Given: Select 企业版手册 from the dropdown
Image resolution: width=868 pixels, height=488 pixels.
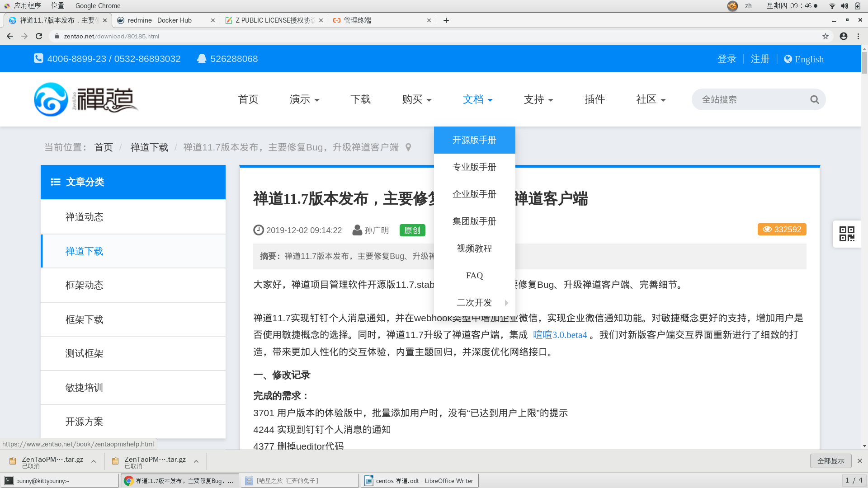Looking at the screenshot, I should [474, 194].
